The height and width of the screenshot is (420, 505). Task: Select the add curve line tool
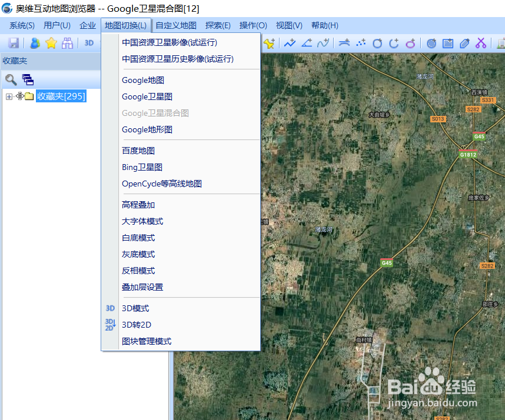[x=323, y=43]
